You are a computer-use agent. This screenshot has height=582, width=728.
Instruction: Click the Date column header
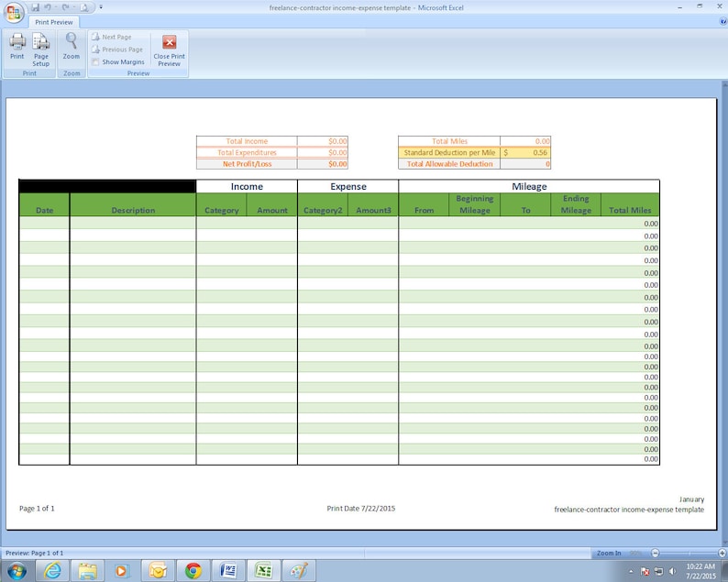[45, 204]
